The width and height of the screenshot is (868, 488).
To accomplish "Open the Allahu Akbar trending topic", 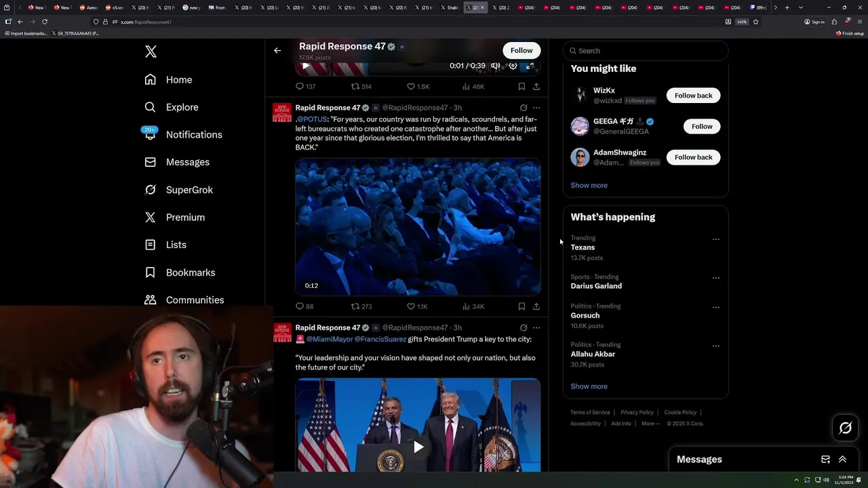I will click(593, 354).
